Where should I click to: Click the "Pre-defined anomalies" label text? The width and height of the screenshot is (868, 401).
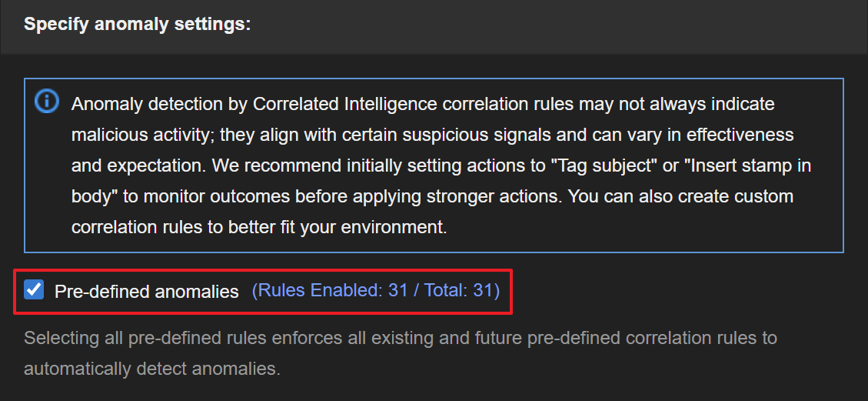click(146, 292)
